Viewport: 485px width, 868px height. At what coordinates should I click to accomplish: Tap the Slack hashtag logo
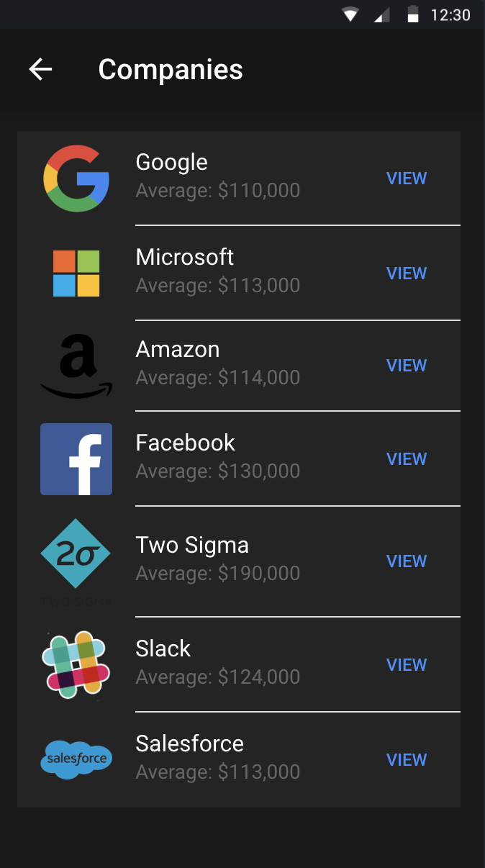click(76, 664)
